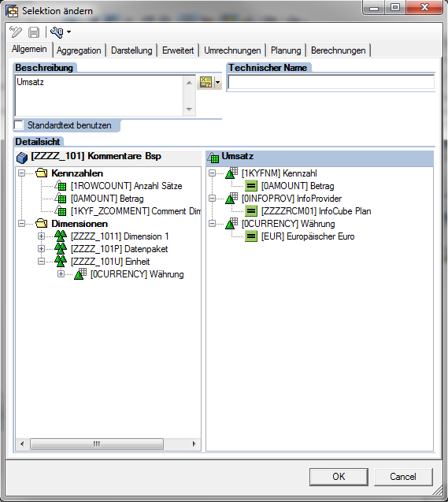Confirm with the OK button
The width and height of the screenshot is (448, 502).
[x=339, y=477]
